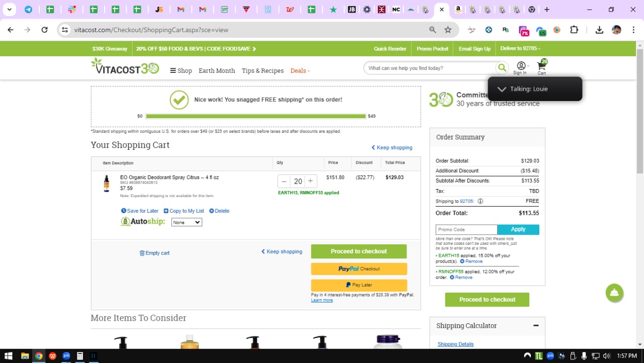Open the Chrome extensions puzzle menu

(x=574, y=30)
